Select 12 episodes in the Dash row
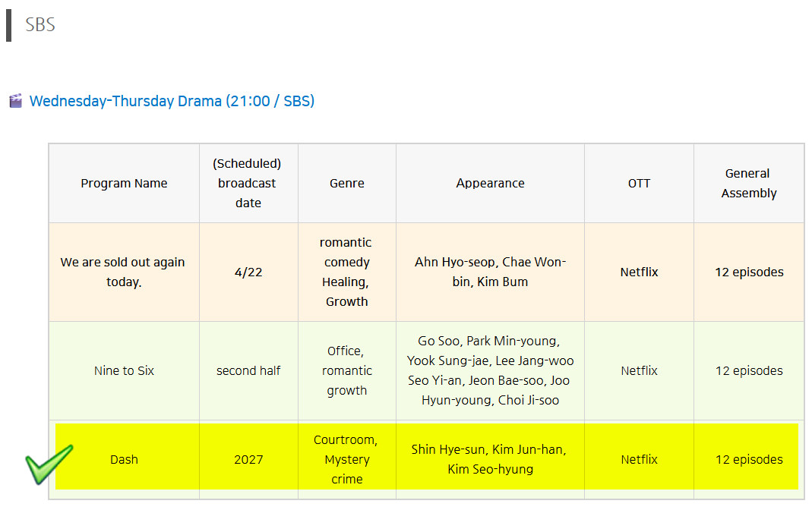 [x=749, y=459]
